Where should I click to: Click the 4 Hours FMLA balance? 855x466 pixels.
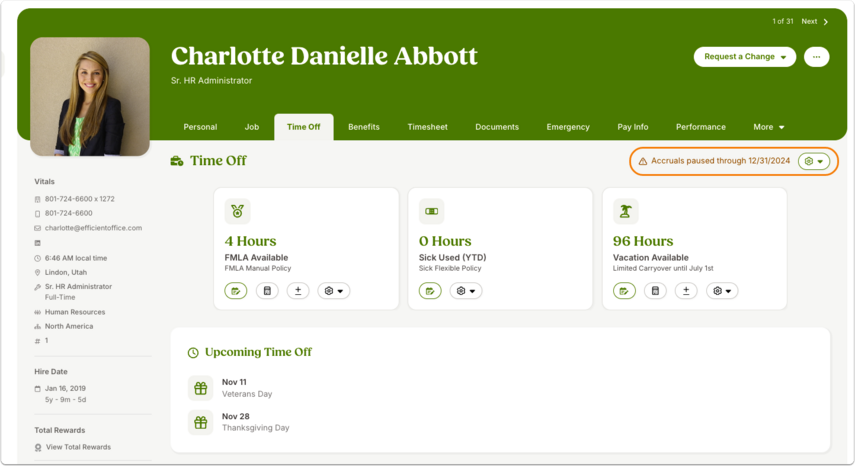(x=250, y=241)
